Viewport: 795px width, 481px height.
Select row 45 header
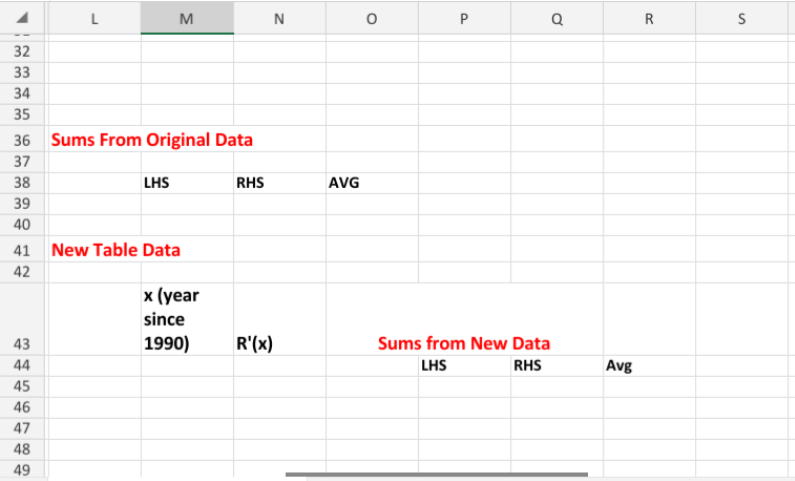pos(22,386)
